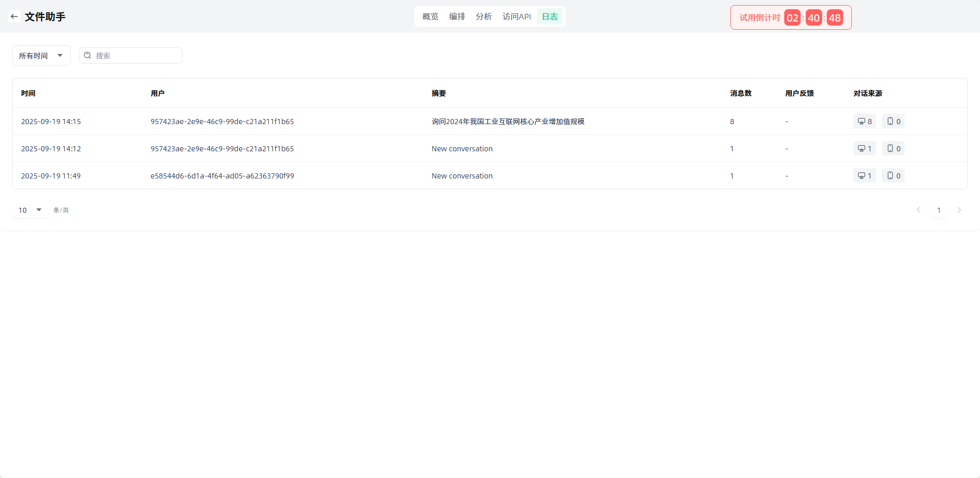
Task: Click the mobile source icon in 11:49 row
Action: [x=890, y=176]
